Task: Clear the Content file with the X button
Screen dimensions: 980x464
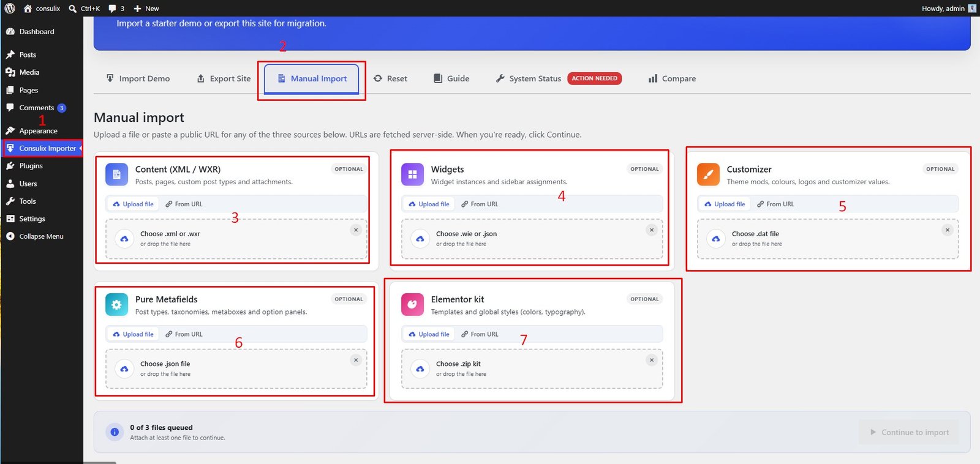Action: 356,230
